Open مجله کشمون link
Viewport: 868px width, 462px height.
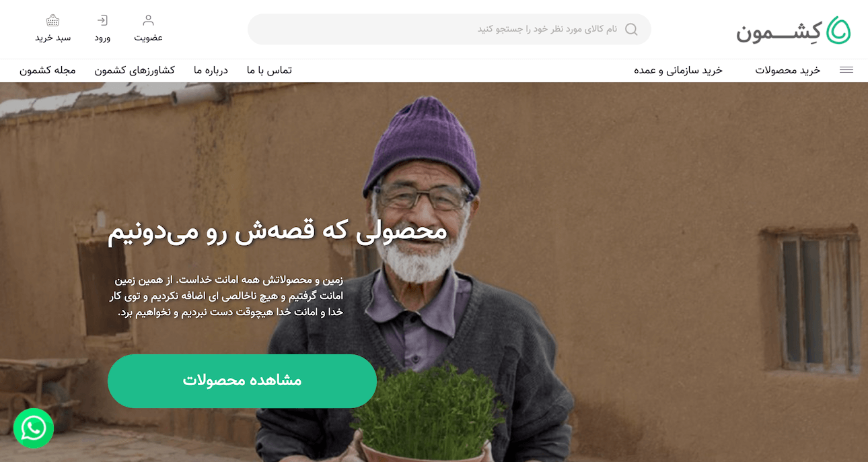pos(47,70)
